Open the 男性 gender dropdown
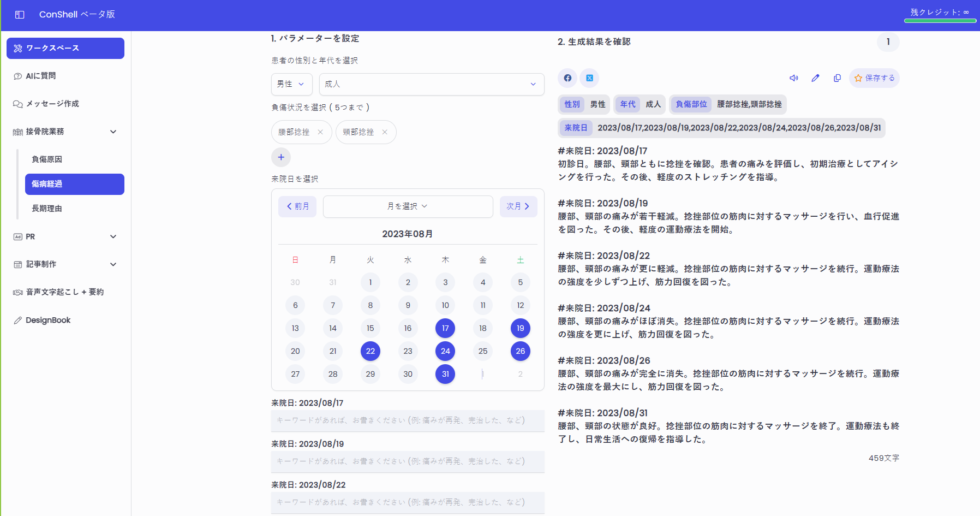This screenshot has width=980, height=516. 292,84
